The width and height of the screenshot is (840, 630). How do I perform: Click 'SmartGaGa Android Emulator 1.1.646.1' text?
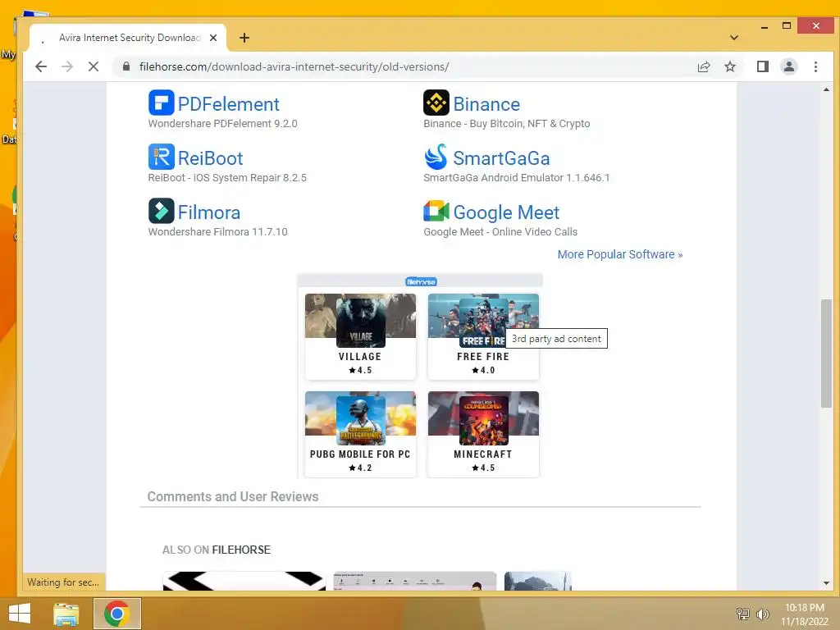pyautogui.click(x=517, y=177)
